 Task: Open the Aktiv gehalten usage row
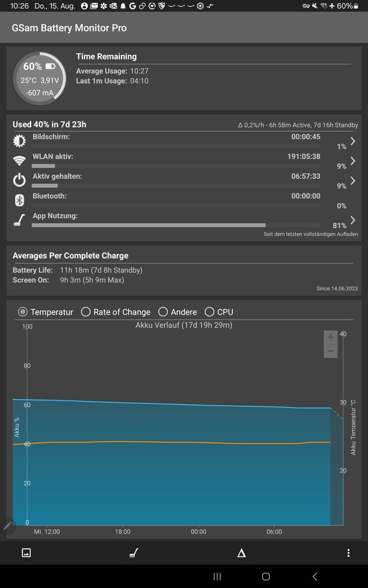[174, 180]
